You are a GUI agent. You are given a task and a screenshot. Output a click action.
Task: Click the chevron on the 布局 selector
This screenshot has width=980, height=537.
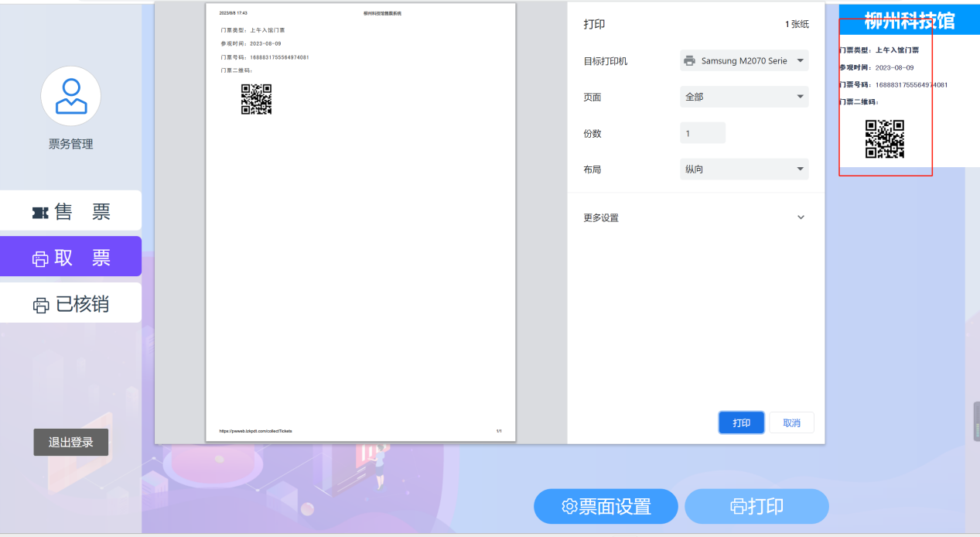(x=801, y=169)
